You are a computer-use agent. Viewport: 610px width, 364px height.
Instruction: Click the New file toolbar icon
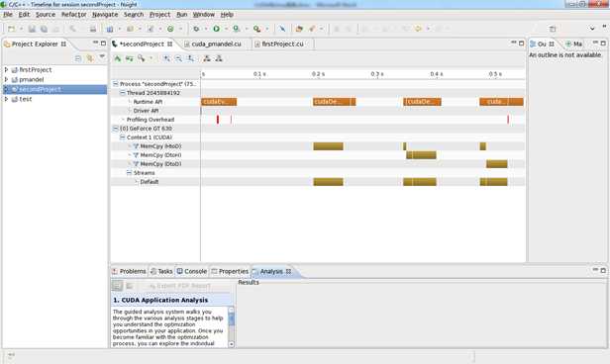(x=11, y=29)
